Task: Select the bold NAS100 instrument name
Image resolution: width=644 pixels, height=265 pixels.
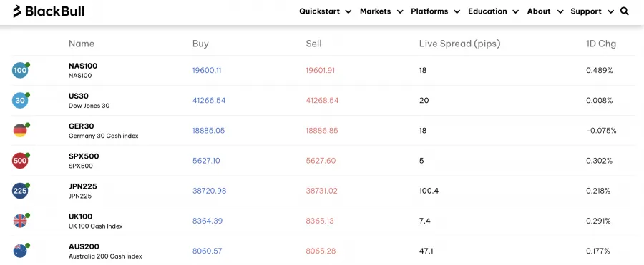Action: 83,66
